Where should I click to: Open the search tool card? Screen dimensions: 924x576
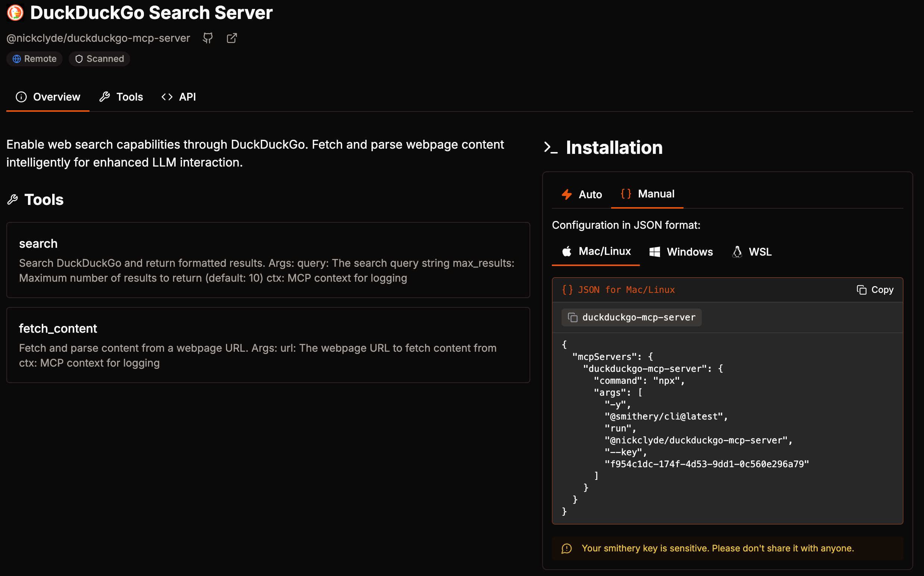tap(268, 260)
